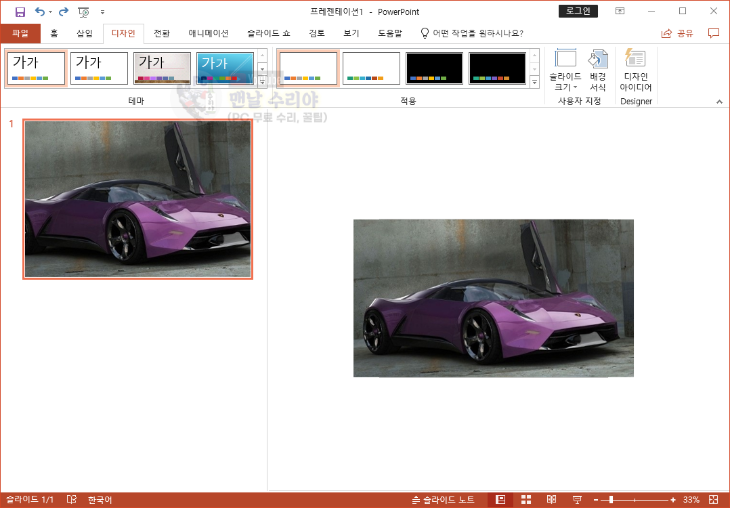The width and height of the screenshot is (730, 508).
Task: Open Customize Quick Access Toolbar dropdown
Action: coord(102,12)
